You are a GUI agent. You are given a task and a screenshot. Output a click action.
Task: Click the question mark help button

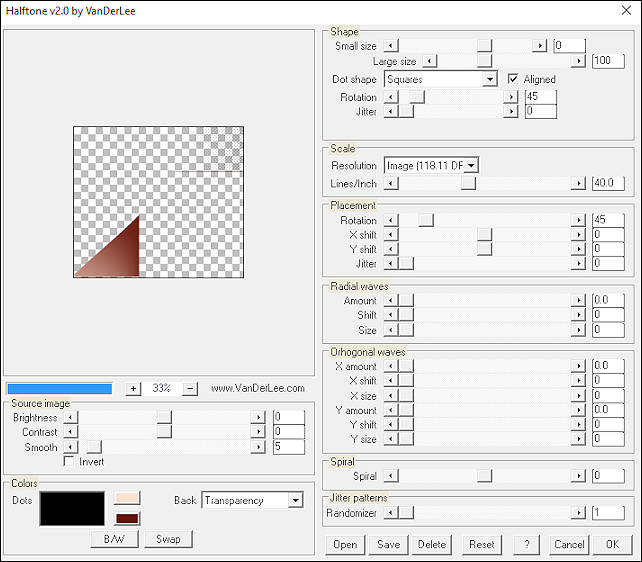pos(527,544)
